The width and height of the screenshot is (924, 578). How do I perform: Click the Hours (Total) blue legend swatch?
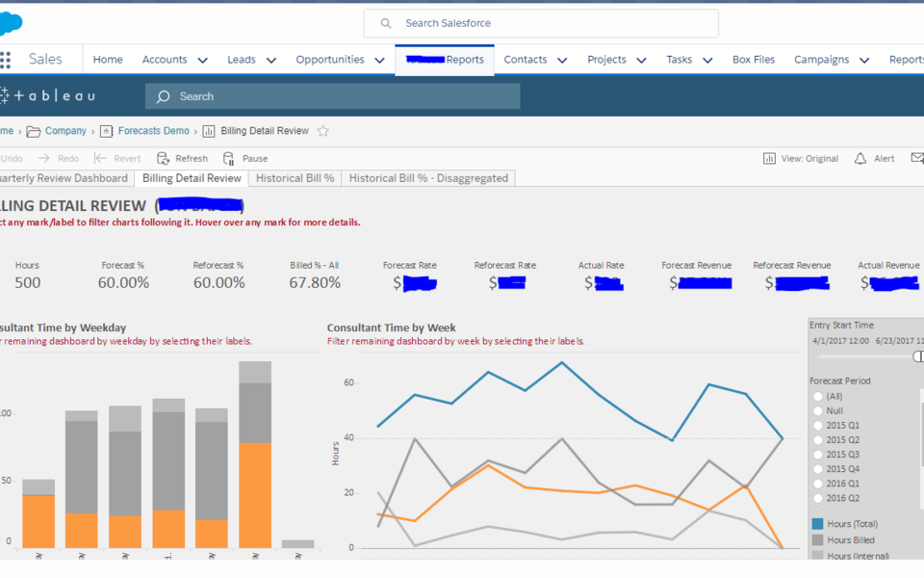pyautogui.click(x=817, y=524)
